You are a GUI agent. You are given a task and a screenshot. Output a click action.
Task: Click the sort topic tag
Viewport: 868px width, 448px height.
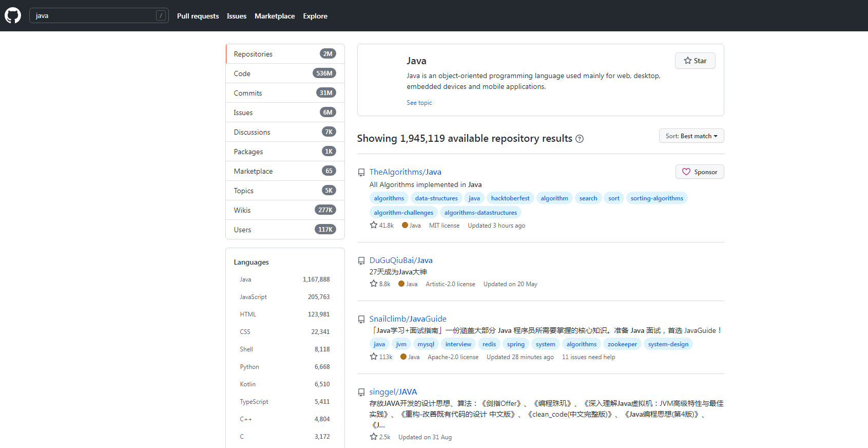point(614,198)
